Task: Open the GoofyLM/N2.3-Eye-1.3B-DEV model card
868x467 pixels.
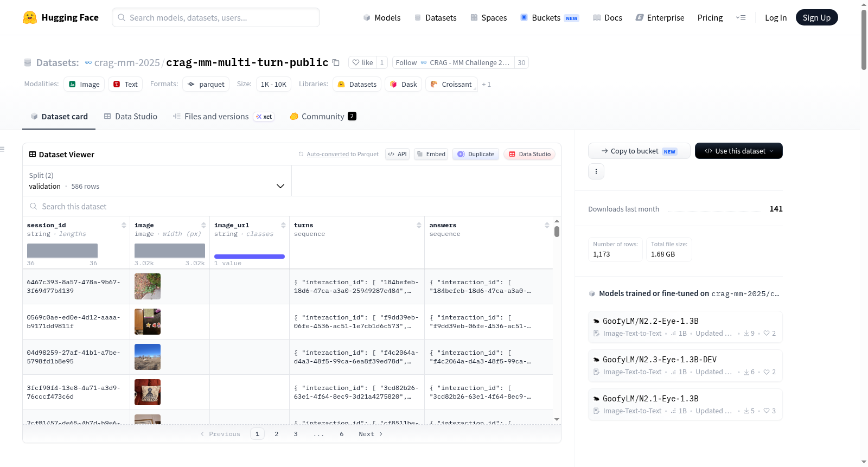Action: click(x=685, y=365)
